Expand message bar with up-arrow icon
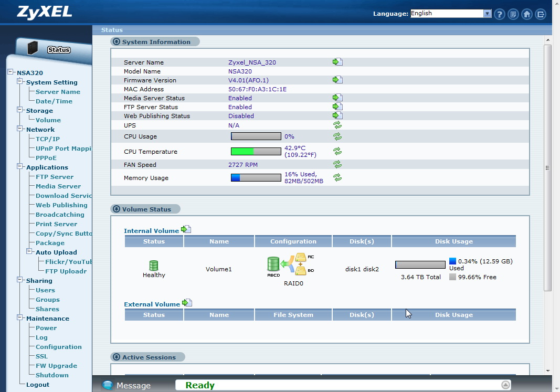This screenshot has width=560, height=392. pos(505,385)
